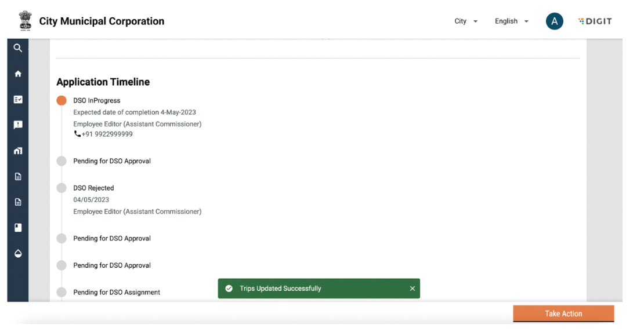Click the orange DSO InProgress timeline marker
Image resolution: width=644 pixels, height=332 pixels.
[61, 101]
